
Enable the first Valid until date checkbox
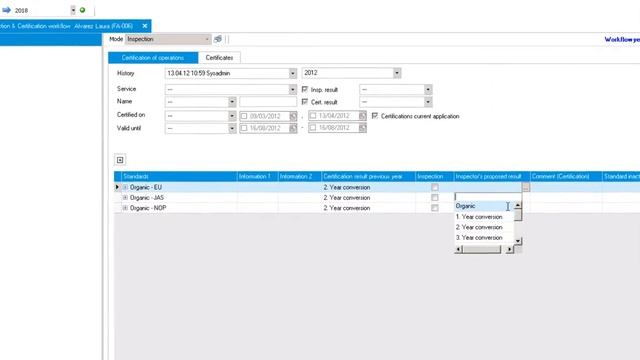pos(244,128)
